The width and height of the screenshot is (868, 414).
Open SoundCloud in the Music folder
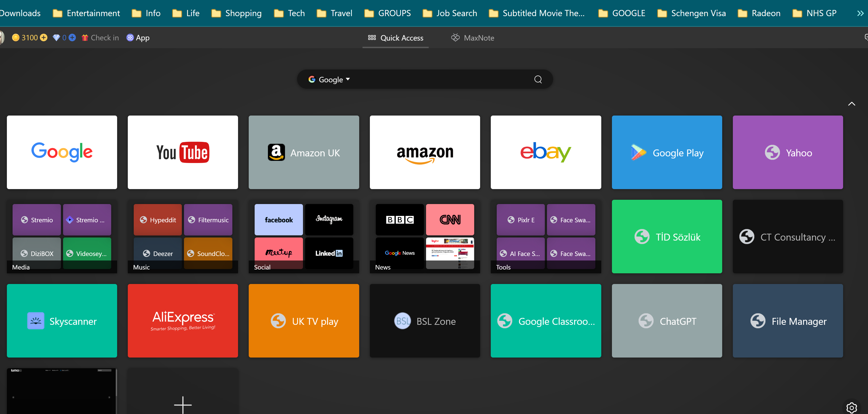[208, 253]
